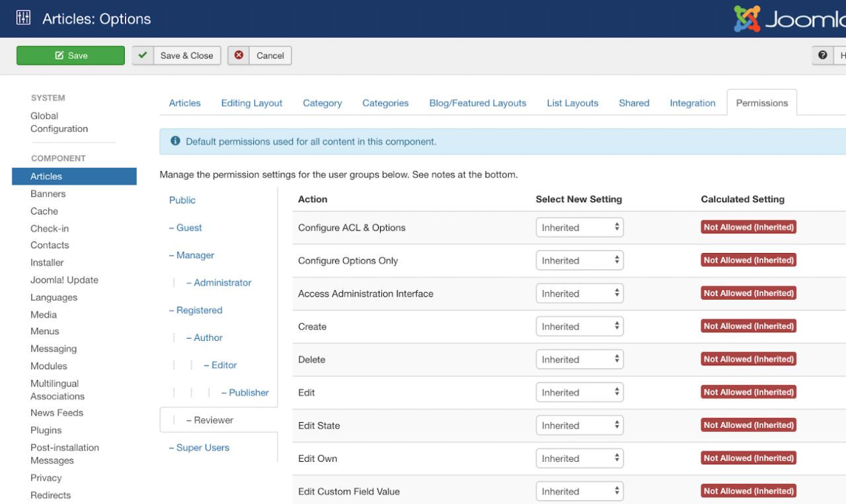Screen dimensions: 846x504
Task: Select the Administrator user group
Action: (219, 283)
